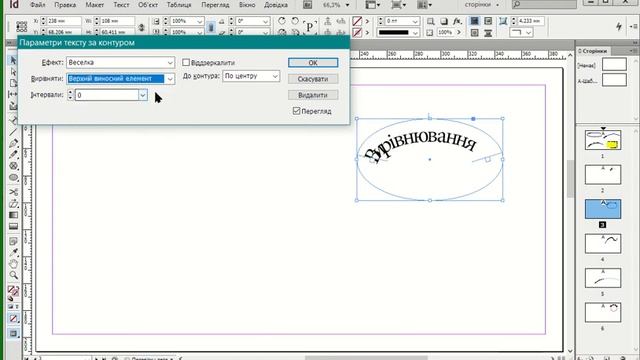Open the stroke weight dropdown

tap(415, 21)
